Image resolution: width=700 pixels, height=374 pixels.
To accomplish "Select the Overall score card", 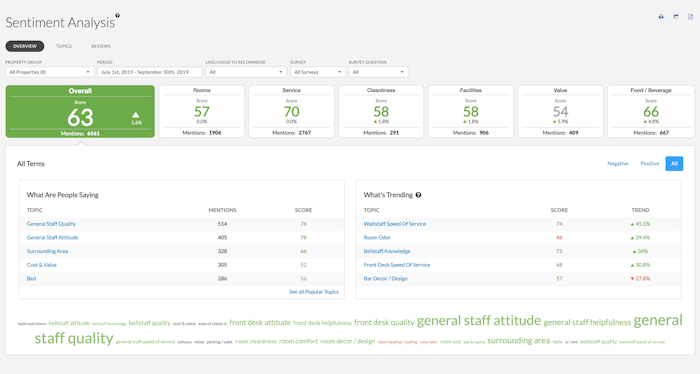I will (x=80, y=112).
